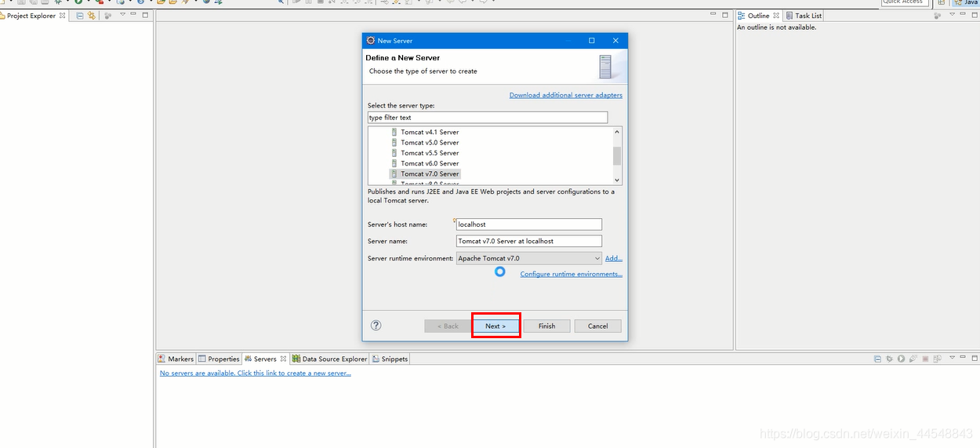Open Server runtime environment dropdown
Image resolution: width=980 pixels, height=448 pixels.
click(x=529, y=258)
